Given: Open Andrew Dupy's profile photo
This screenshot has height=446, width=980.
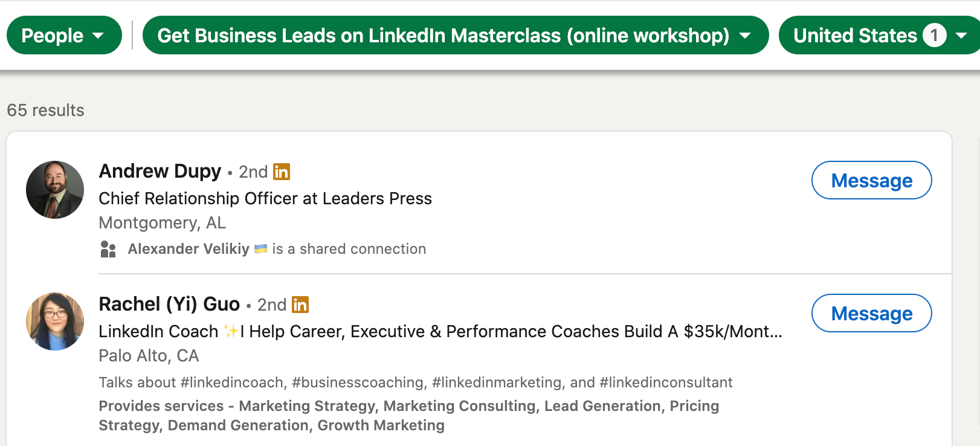Looking at the screenshot, I should [x=55, y=190].
